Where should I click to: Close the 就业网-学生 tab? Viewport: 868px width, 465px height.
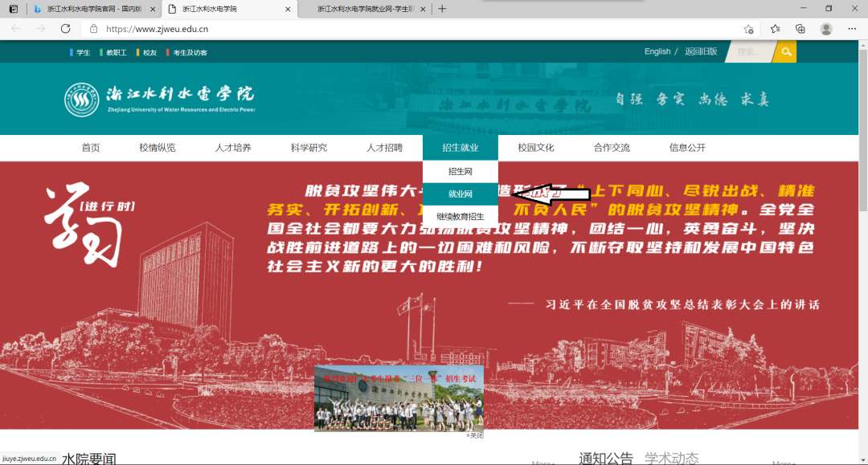423,10
